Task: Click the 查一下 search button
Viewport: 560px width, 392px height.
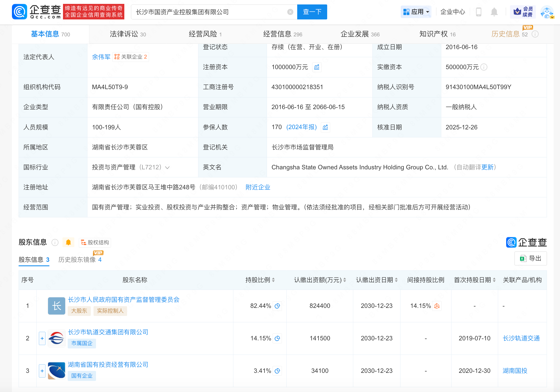Action: (312, 12)
